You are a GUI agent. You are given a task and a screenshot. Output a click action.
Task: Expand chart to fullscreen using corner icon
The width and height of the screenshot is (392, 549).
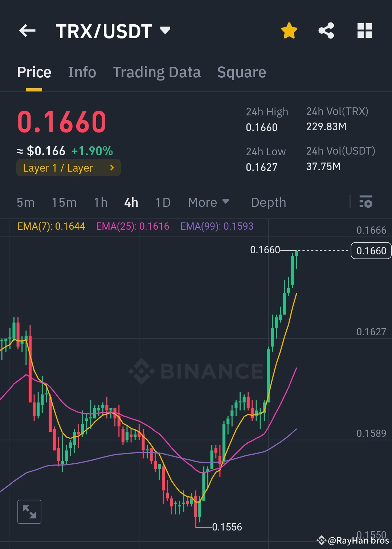point(29,512)
